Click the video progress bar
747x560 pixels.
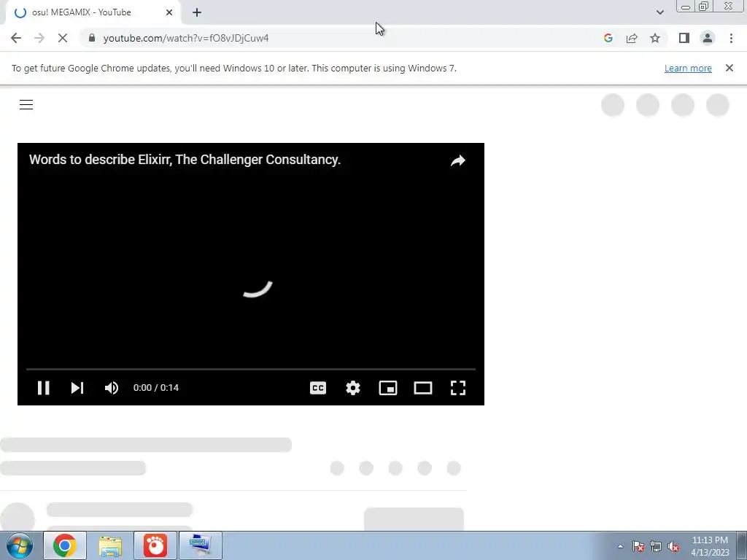coord(251,369)
